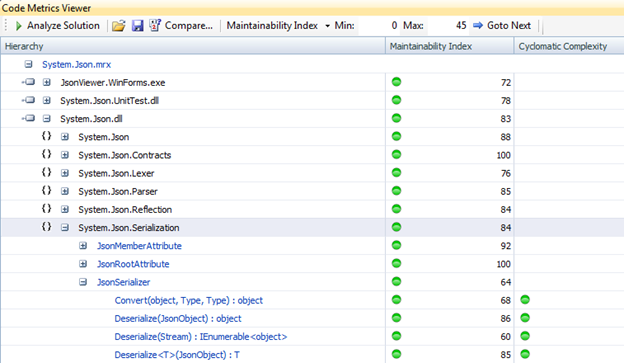Click namespace braces icon for System.Json.Serialization
Viewport: 624px width, 363px height.
pos(47,227)
